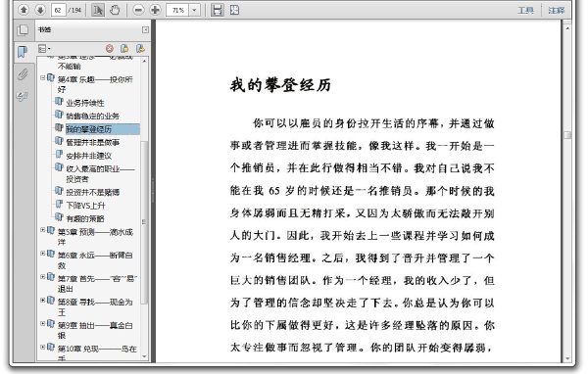Open the 有趣的策略 bookmark
Screen dimensions: 588x374
(85, 218)
